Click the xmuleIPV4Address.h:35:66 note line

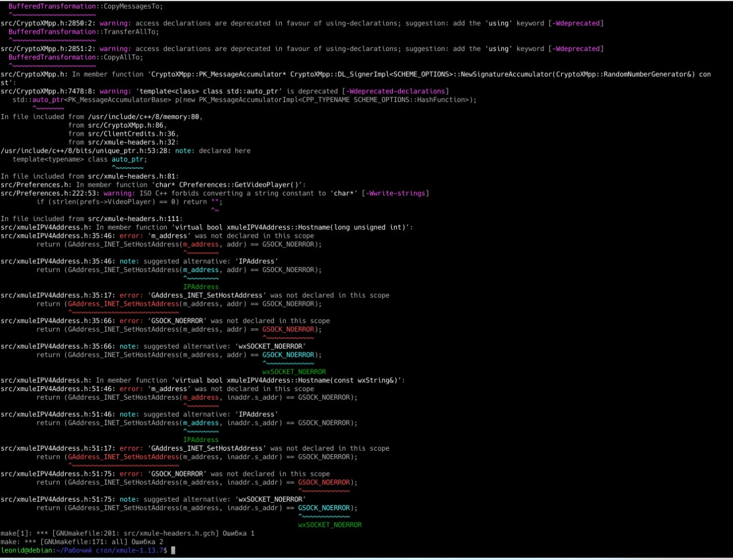click(x=153, y=346)
